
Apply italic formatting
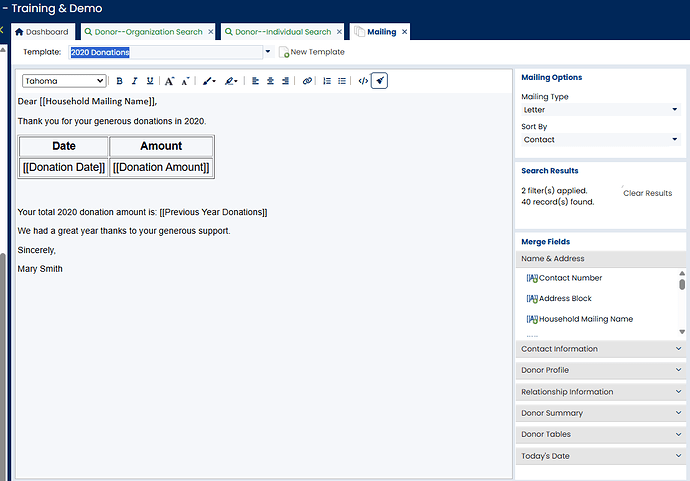click(x=135, y=81)
